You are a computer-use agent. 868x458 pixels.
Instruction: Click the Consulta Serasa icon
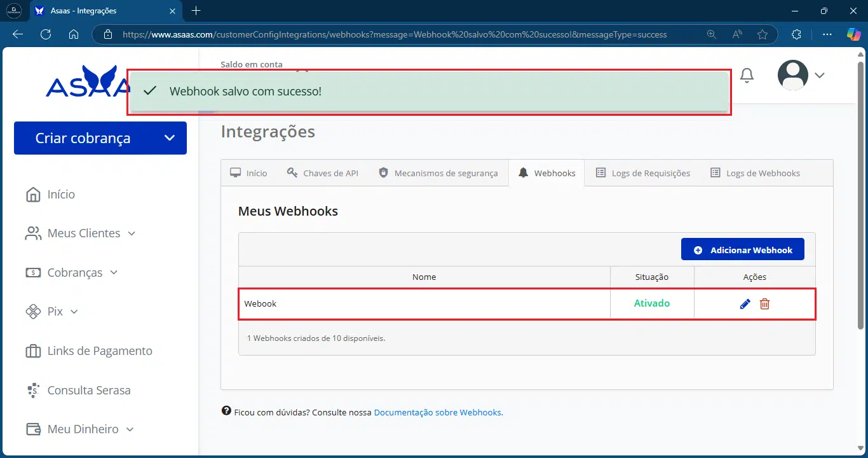34,390
